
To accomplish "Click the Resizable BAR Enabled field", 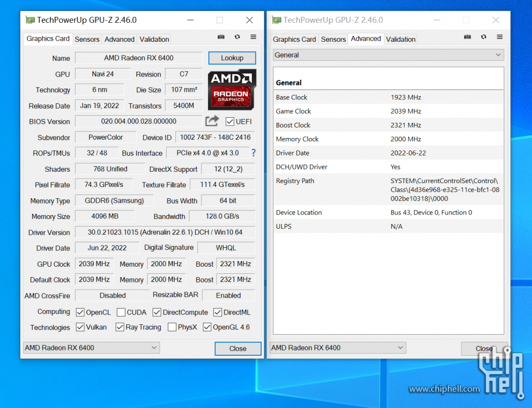I will 229,296.
